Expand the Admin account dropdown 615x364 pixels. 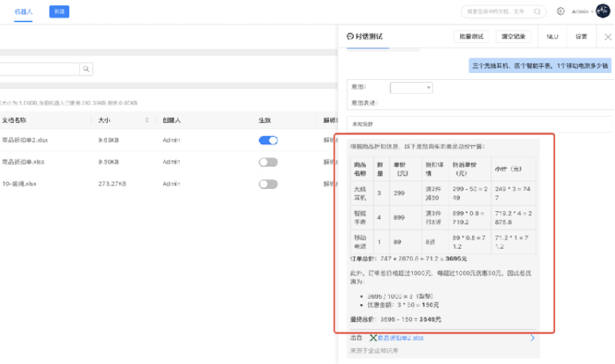coord(583,12)
